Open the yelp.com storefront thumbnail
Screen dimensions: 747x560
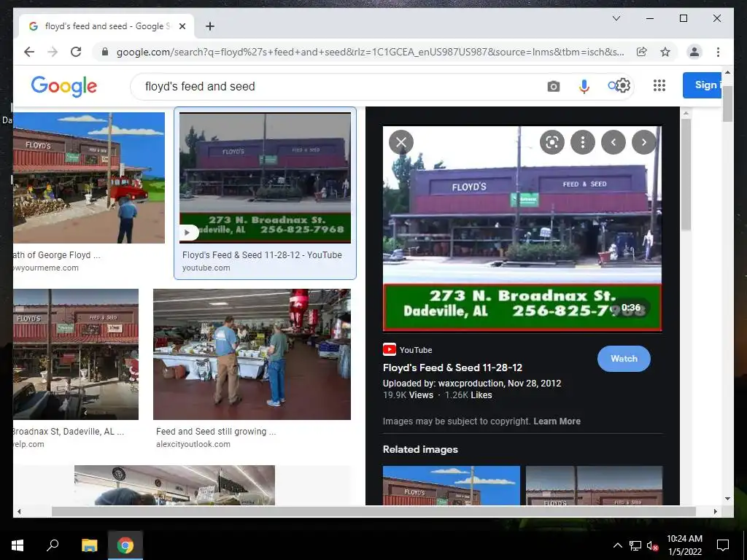point(76,354)
